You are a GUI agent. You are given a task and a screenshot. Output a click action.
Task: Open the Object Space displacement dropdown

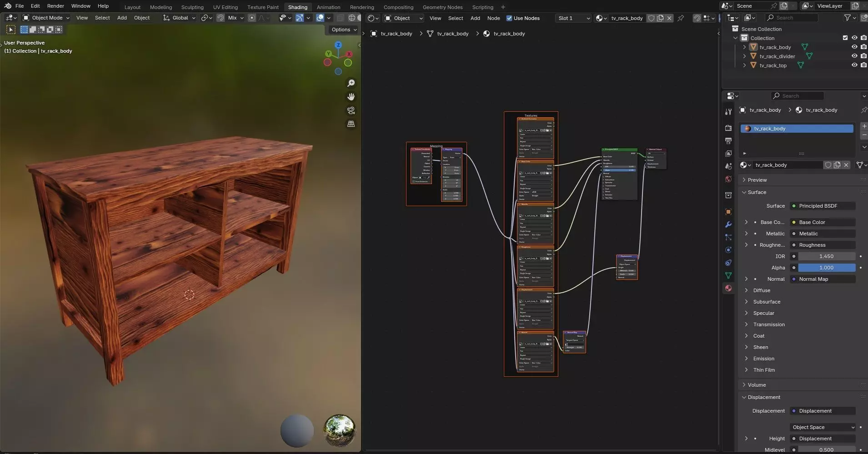pyautogui.click(x=823, y=427)
